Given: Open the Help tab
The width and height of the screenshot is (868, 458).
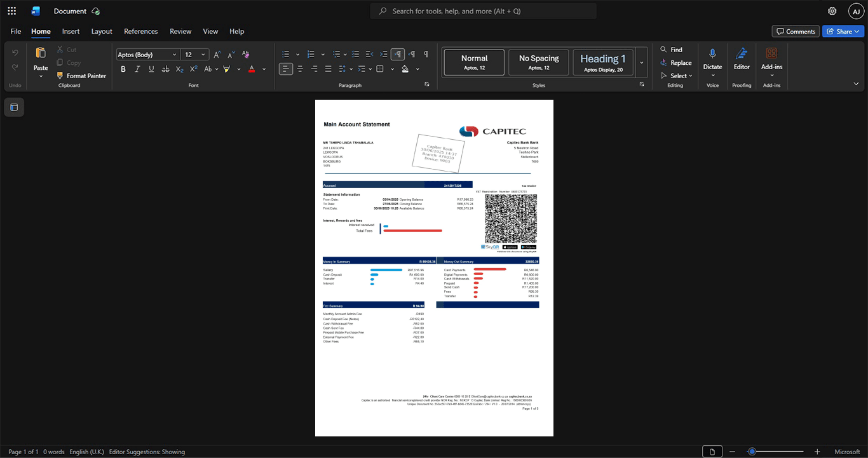Looking at the screenshot, I should 236,31.
